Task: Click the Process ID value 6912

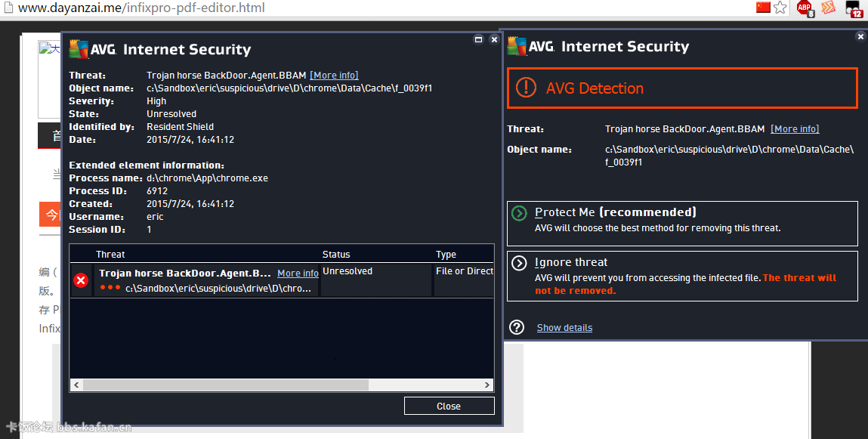Action: [x=157, y=191]
